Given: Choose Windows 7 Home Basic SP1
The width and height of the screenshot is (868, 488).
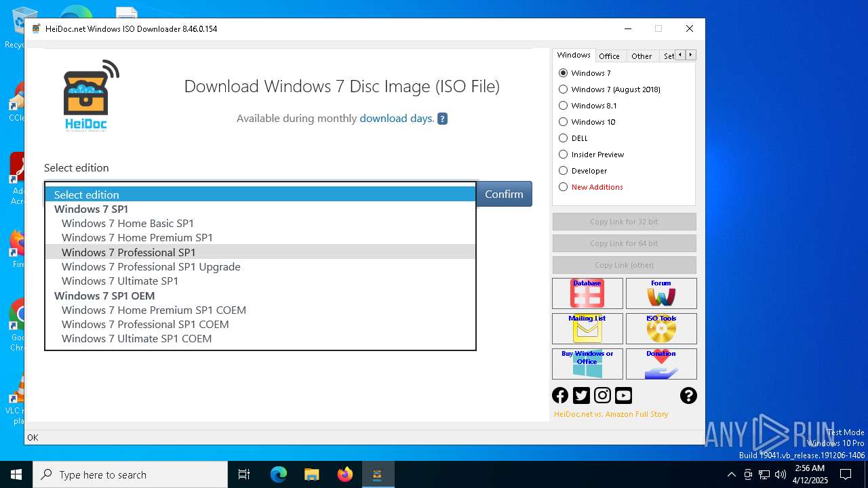Looking at the screenshot, I should 260,223.
